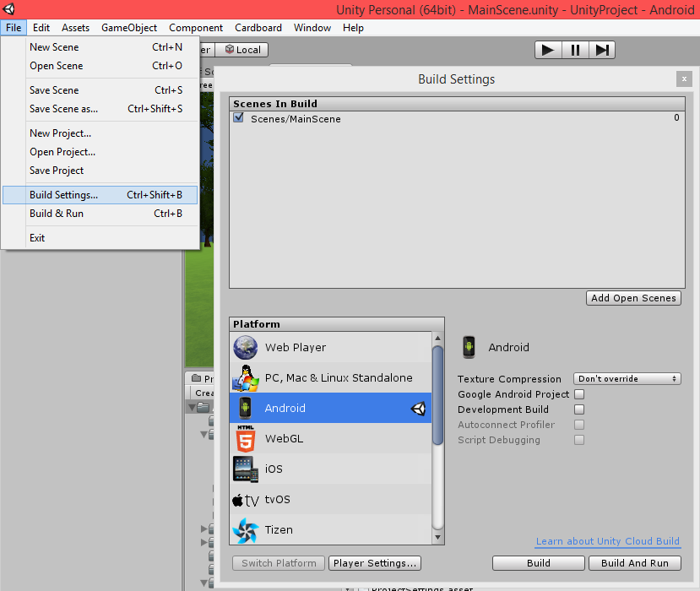This screenshot has height=591, width=700.
Task: Open the Help menu
Action: coord(353,28)
